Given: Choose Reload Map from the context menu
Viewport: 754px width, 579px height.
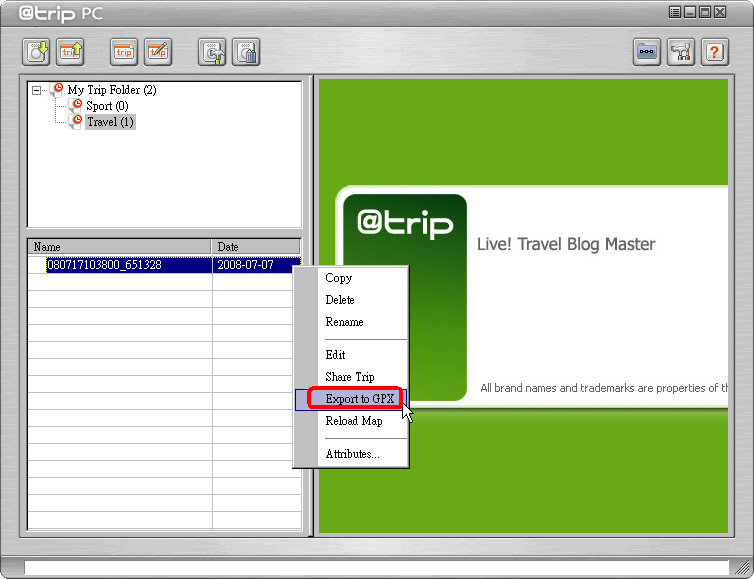Looking at the screenshot, I should click(351, 421).
